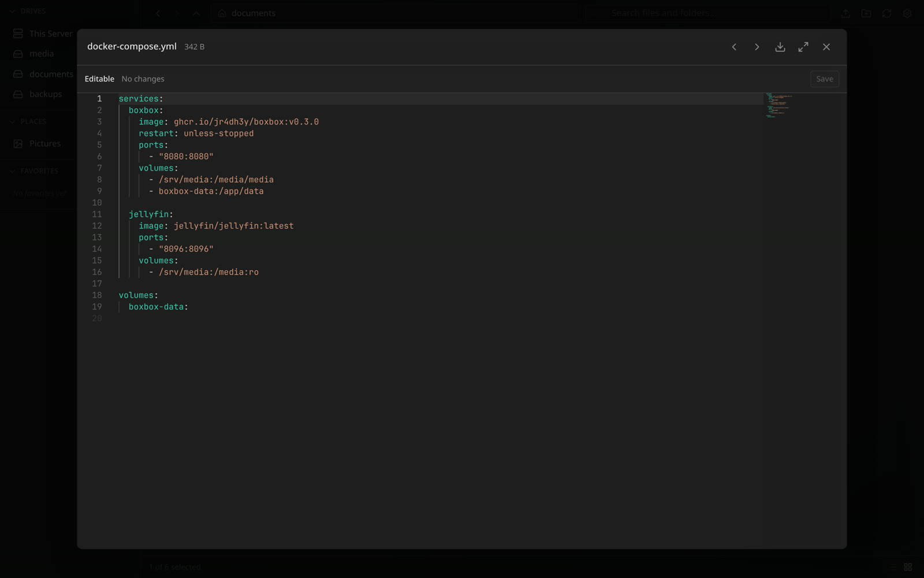This screenshot has height=578, width=924.
Task: Switch to grid view in the status bar
Action: tap(908, 567)
